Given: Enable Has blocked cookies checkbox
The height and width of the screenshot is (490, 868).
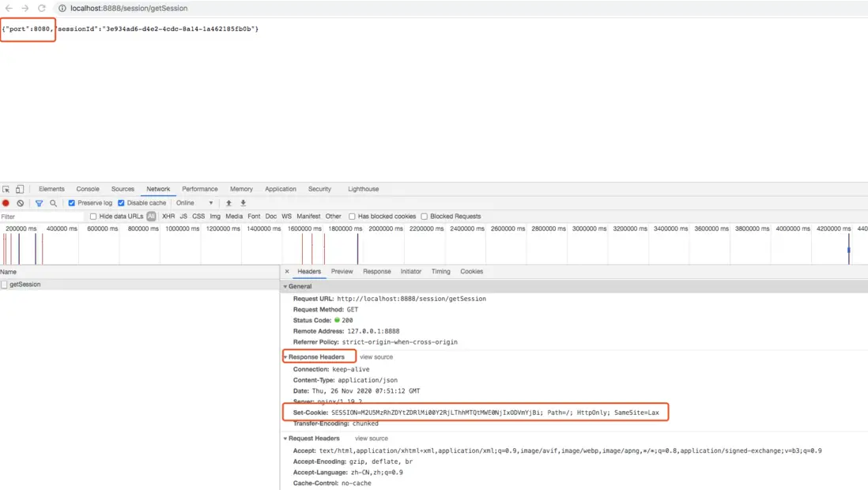Looking at the screenshot, I should point(352,217).
